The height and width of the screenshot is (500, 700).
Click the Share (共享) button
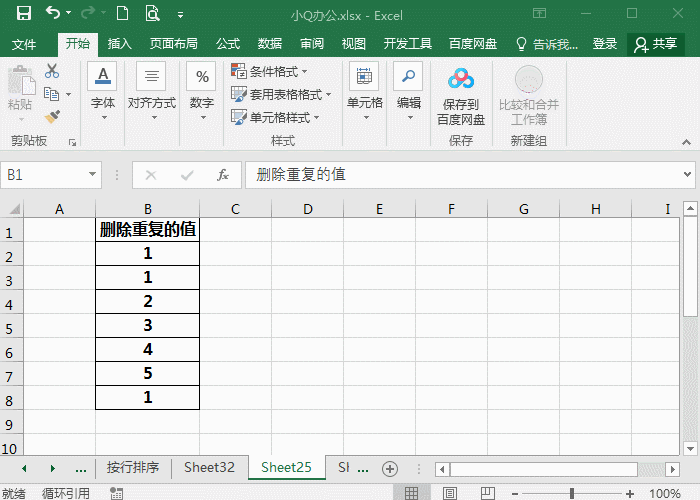pos(655,44)
